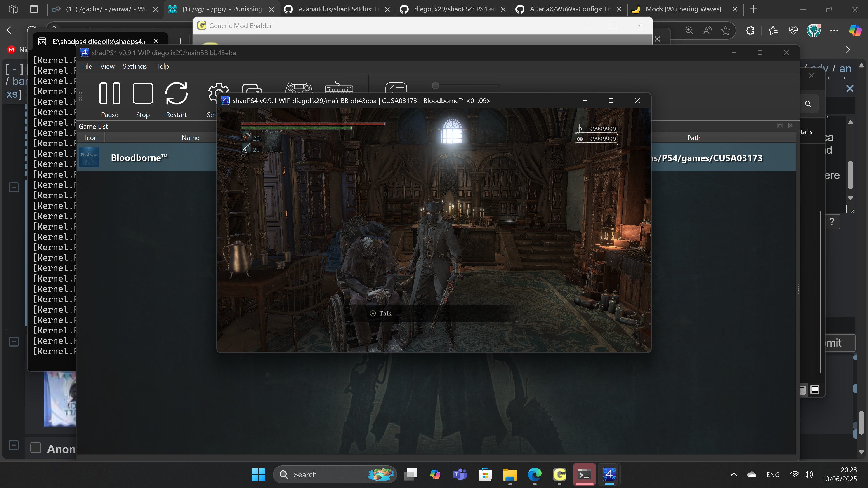Click the Talk prompt in Bloodborne window

385,313
